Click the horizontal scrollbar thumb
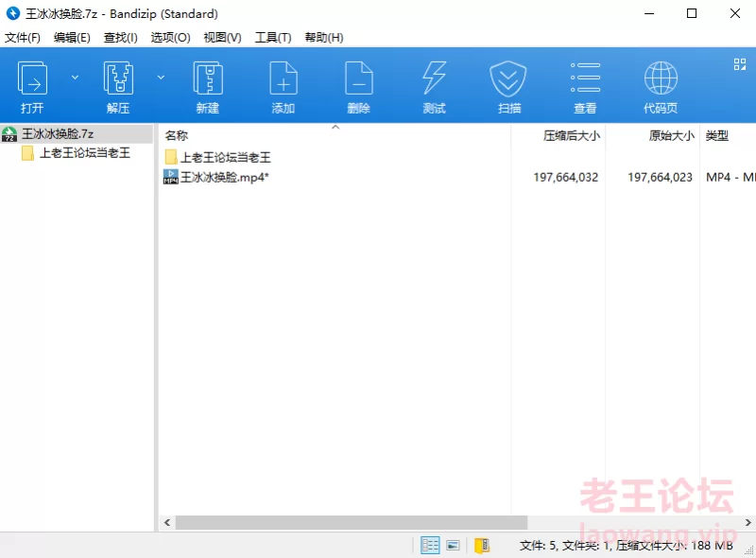Screen dimensions: 756x558 pos(352,522)
